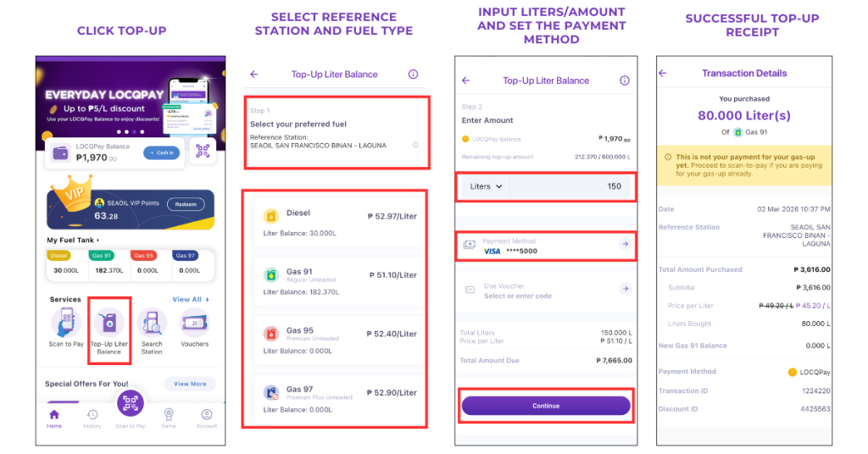The height and width of the screenshot is (454, 868).
Task: Tap the QR code icon beside LOCQPay balance
Action: click(202, 152)
